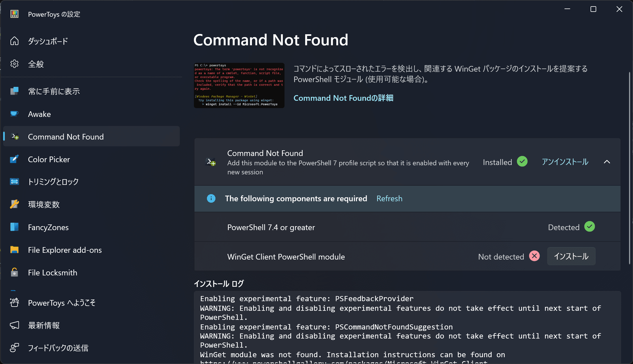
Task: Click the PowerToys app logo in title bar
Action: click(x=14, y=14)
